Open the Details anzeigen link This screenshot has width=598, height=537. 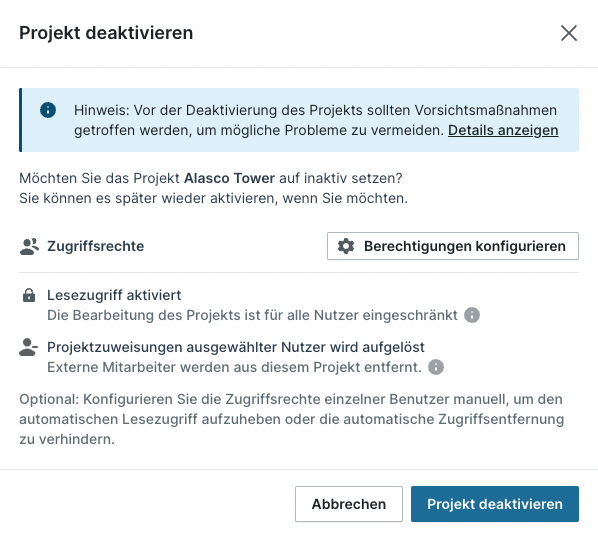point(503,130)
